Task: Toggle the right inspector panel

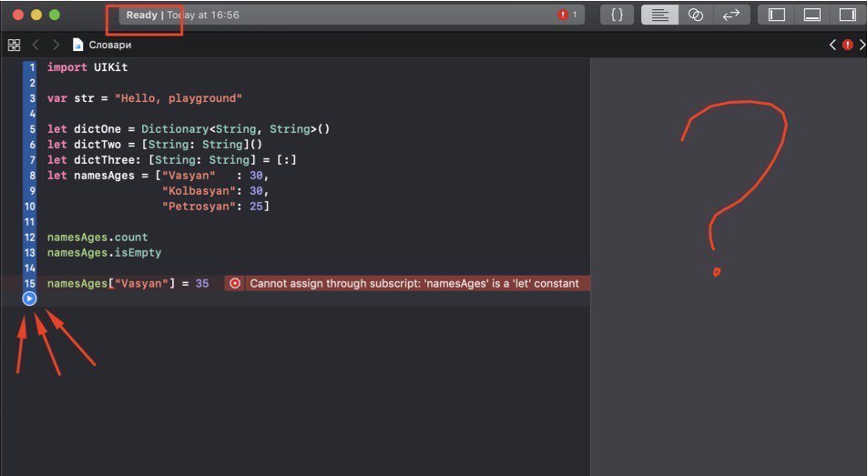Action: click(848, 15)
